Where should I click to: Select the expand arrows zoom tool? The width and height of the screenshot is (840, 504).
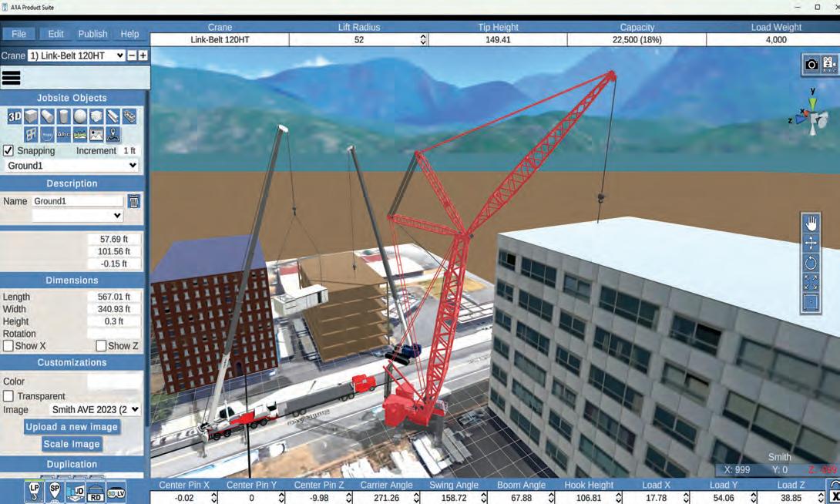811,282
